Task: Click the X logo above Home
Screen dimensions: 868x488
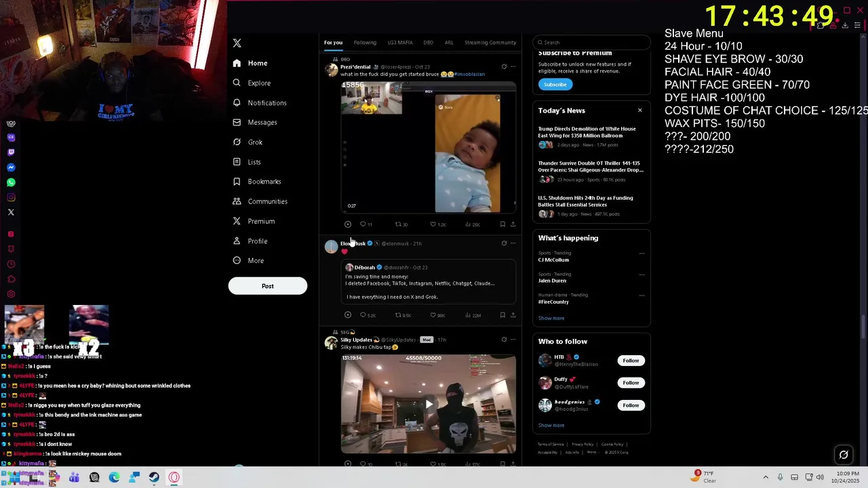Action: (237, 43)
